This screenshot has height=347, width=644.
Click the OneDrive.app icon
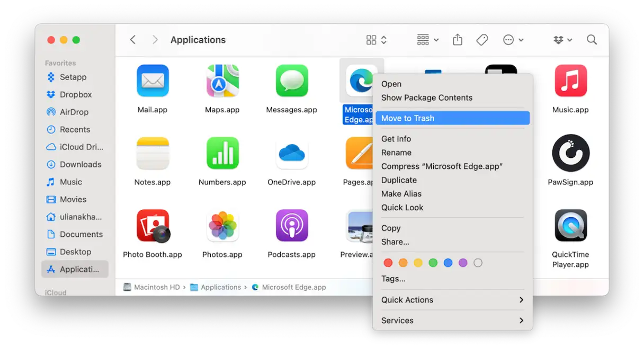pos(291,153)
